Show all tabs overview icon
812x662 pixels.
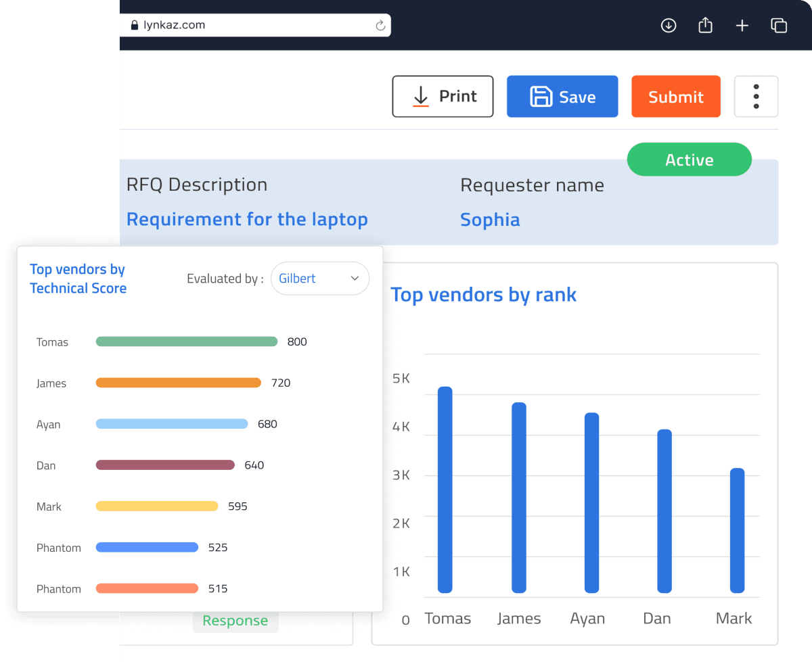pyautogui.click(x=779, y=26)
